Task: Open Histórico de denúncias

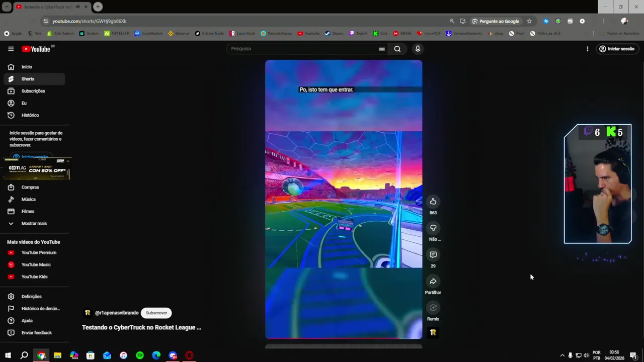Action: (x=34, y=309)
